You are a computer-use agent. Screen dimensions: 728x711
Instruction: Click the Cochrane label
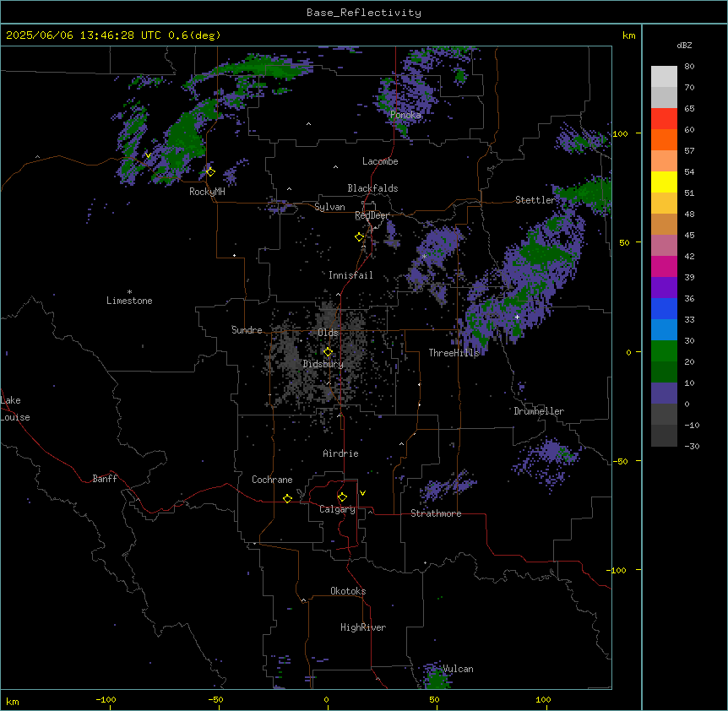coord(272,480)
